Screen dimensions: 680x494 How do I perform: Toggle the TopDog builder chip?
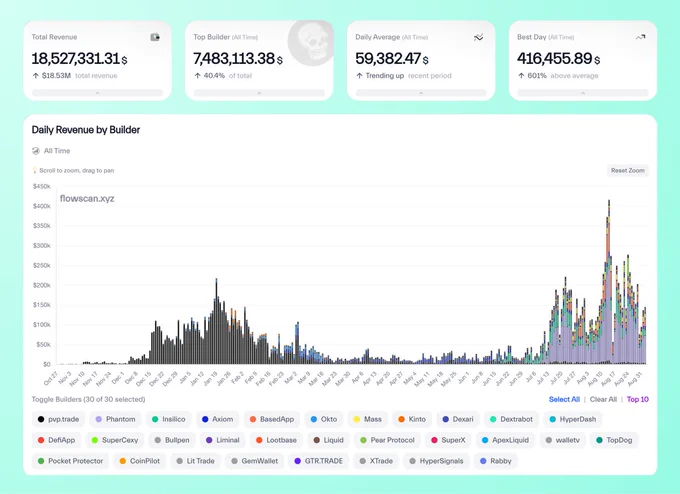click(614, 440)
